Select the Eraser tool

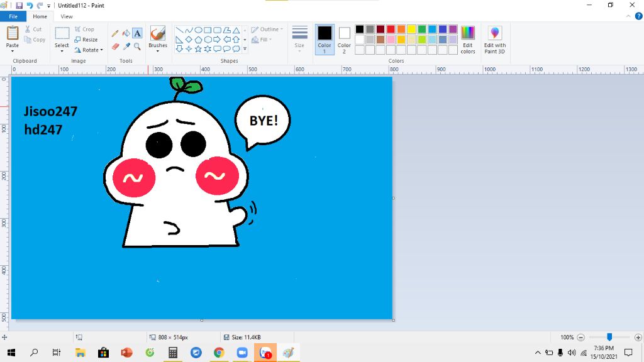click(x=115, y=47)
